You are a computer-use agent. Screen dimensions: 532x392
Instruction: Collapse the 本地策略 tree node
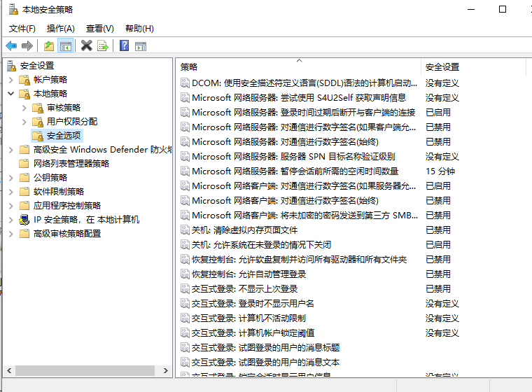pyautogui.click(x=11, y=93)
